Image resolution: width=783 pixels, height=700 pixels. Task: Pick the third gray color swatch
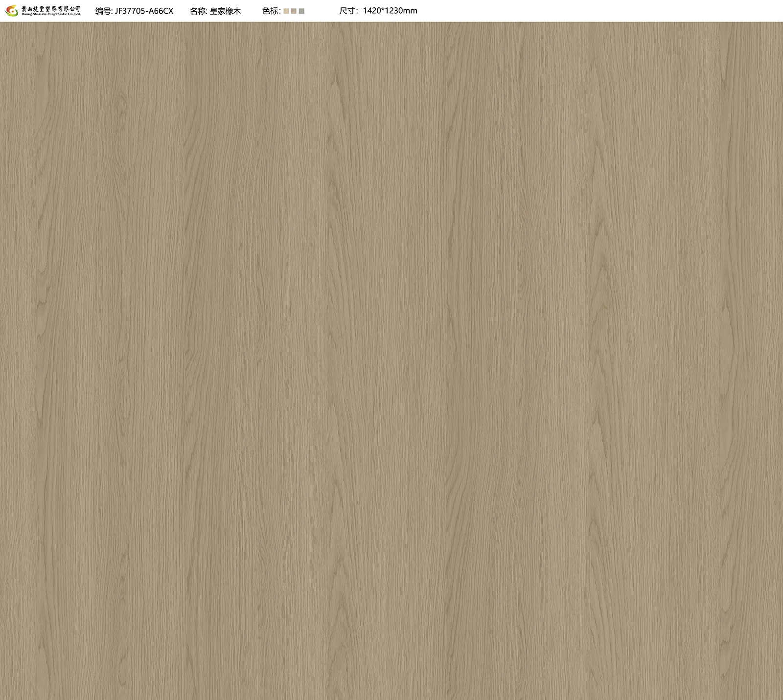coord(301,11)
